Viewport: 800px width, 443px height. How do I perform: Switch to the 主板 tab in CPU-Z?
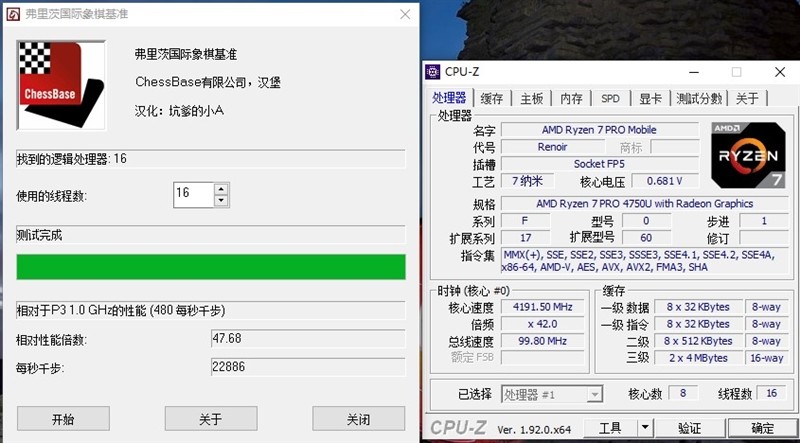tap(531, 99)
